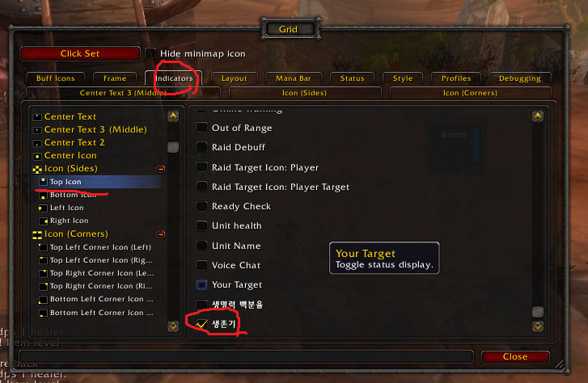The height and width of the screenshot is (383, 588).
Task: Select the Left Icon indicator icon
Action: coord(43,208)
